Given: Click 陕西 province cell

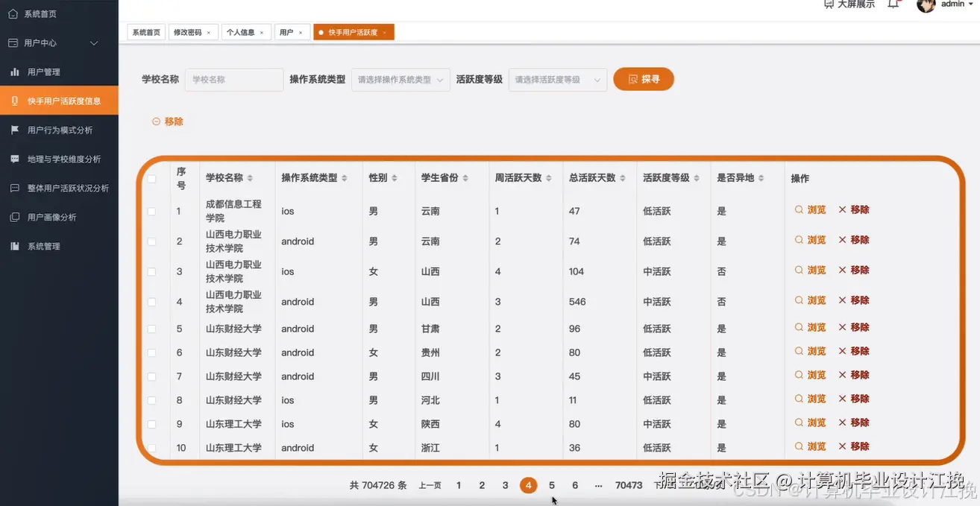Looking at the screenshot, I should tap(430, 424).
